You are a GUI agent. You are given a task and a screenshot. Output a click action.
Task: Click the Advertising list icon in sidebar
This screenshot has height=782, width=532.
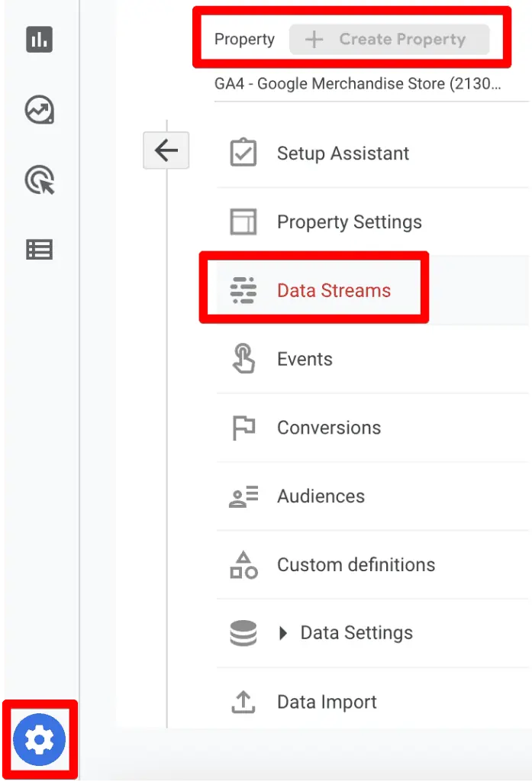(39, 250)
